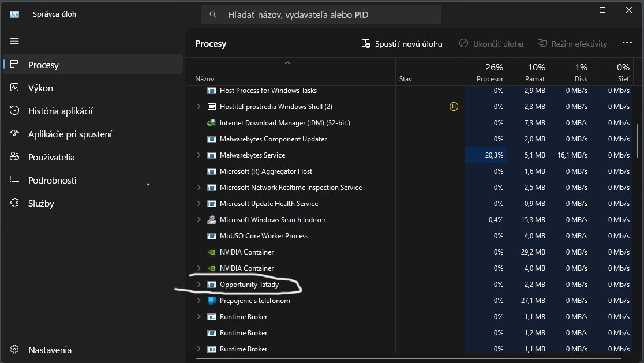Click the process search input field
644x363 pixels.
[x=321, y=14]
